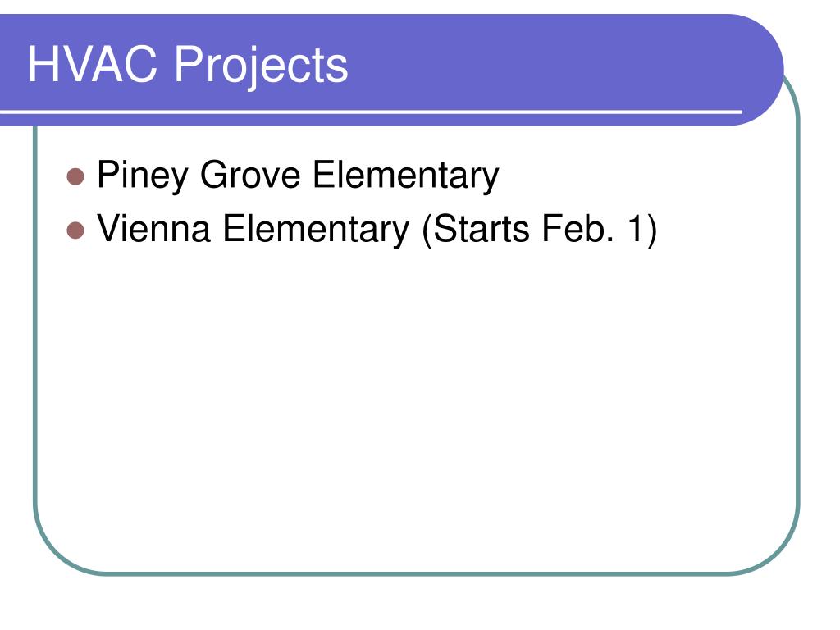Click Feb. in the second bullet
Image resolution: width=840 pixels, height=630 pixels.
(x=577, y=229)
